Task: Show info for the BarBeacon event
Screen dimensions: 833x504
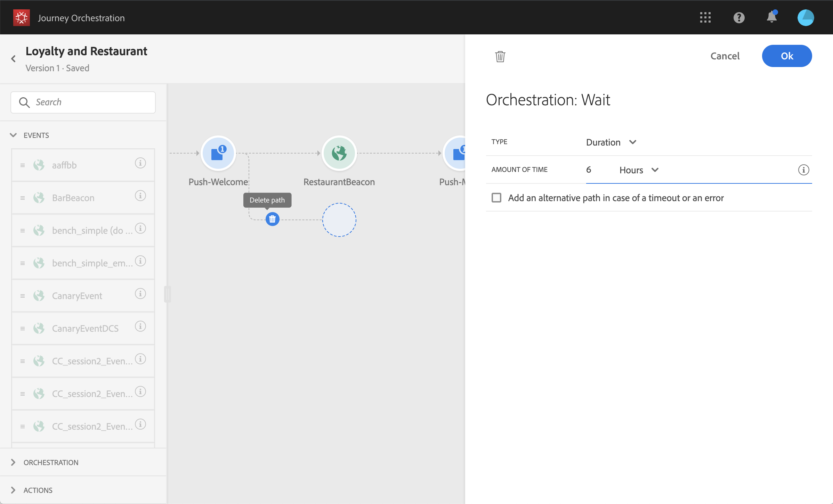Action: (140, 196)
